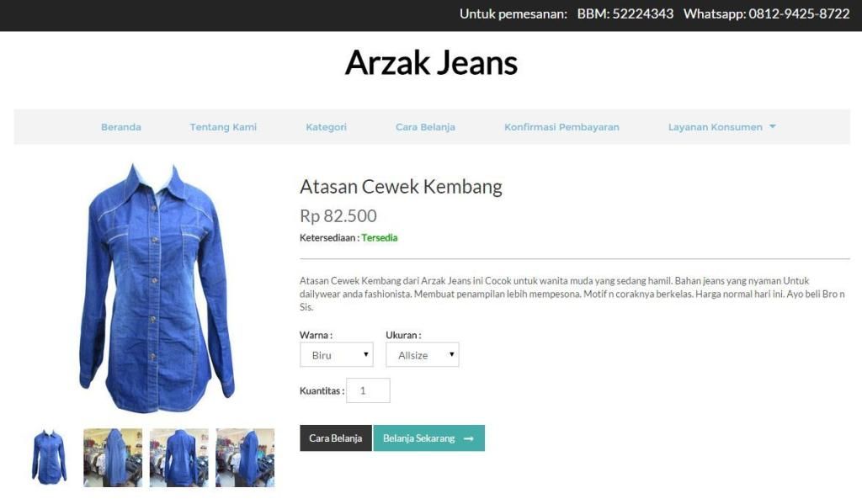
Task: Go to Tentang Kami page
Action: 223,127
